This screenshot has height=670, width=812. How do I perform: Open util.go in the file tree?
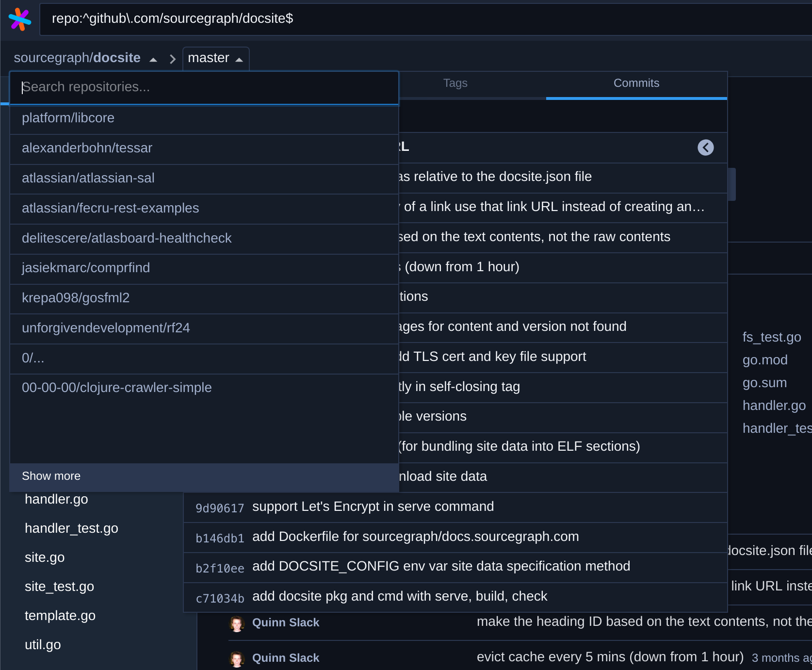click(43, 645)
